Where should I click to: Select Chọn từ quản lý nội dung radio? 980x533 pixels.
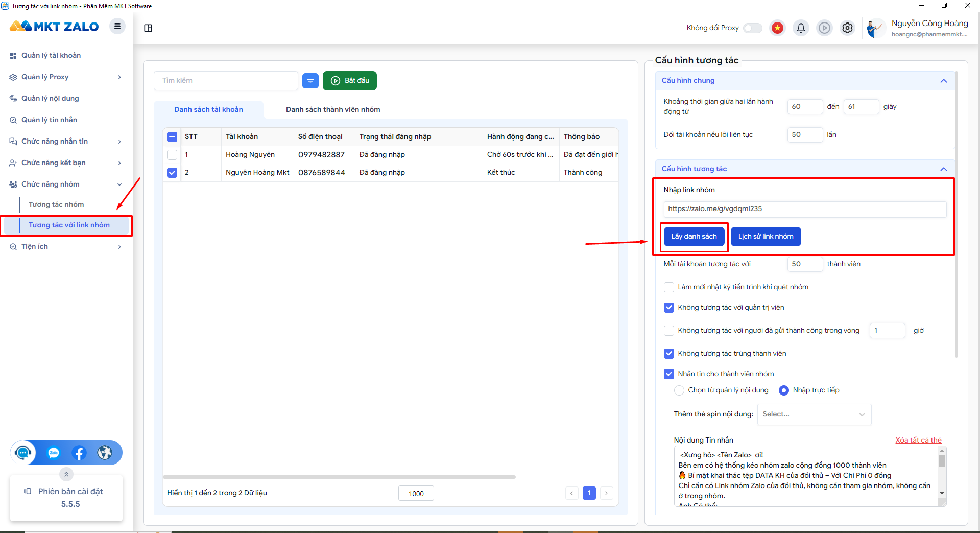[679, 390]
